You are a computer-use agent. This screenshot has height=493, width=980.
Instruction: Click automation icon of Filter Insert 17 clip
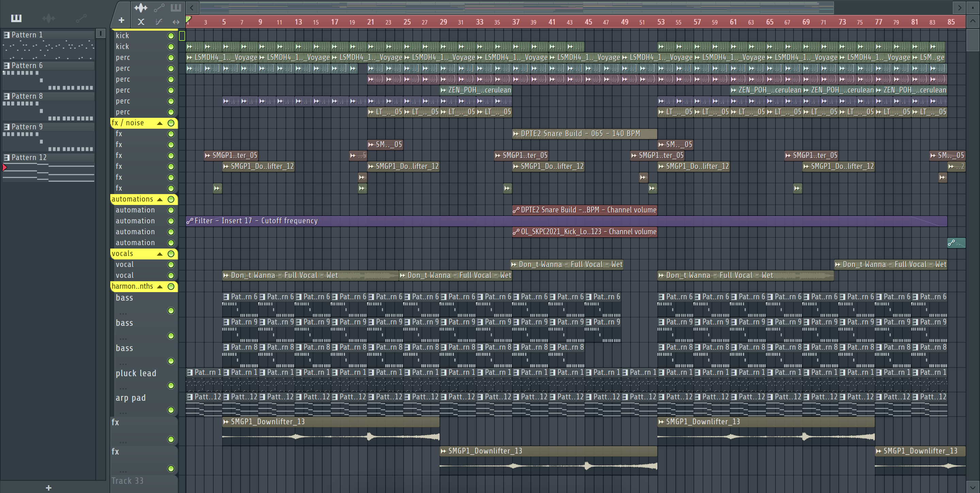190,221
